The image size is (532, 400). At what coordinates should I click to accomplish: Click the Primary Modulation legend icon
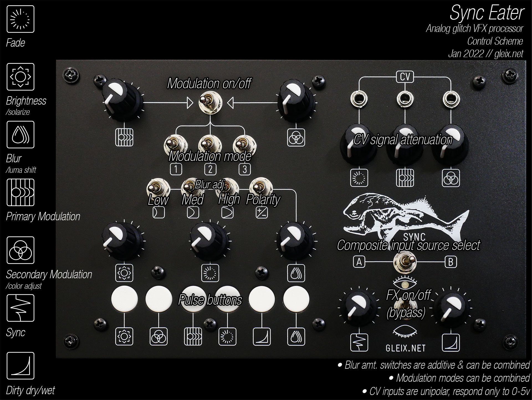point(21,192)
